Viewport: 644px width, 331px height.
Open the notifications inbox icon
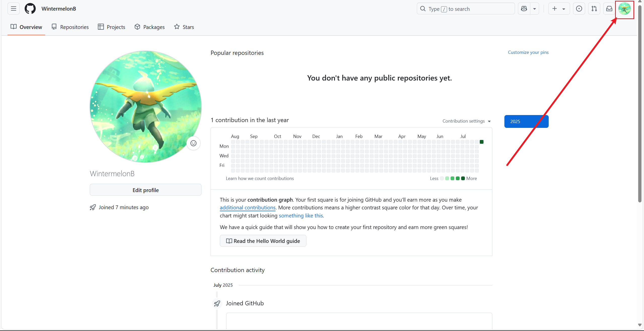click(x=609, y=9)
